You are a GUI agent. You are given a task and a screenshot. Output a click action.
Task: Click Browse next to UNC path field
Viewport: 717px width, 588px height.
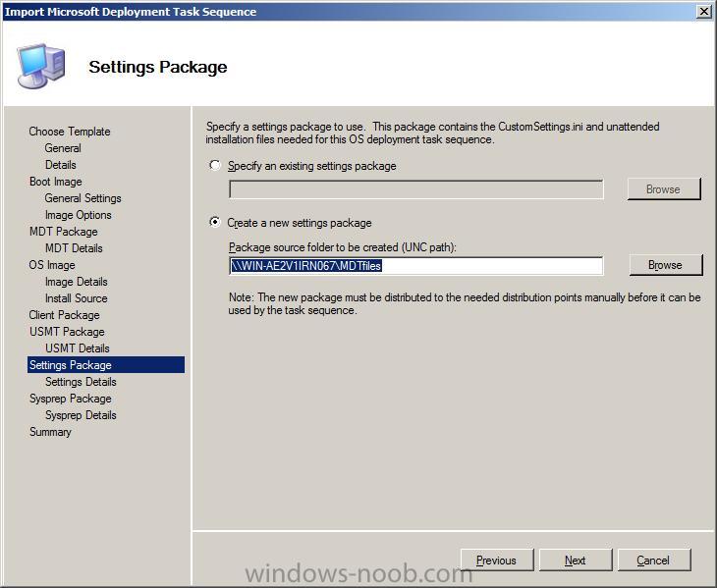pos(665,265)
